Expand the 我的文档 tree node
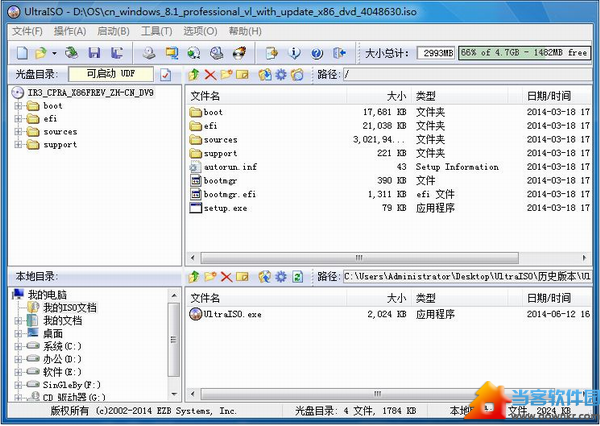This screenshot has height=426, width=600. [x=18, y=320]
